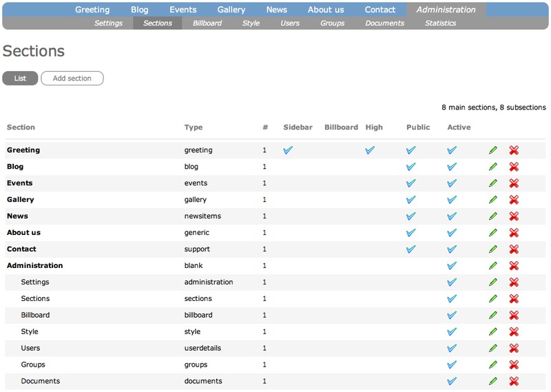
Task: Toggle Sidebar checkmark for Greeting section
Action: (x=288, y=150)
